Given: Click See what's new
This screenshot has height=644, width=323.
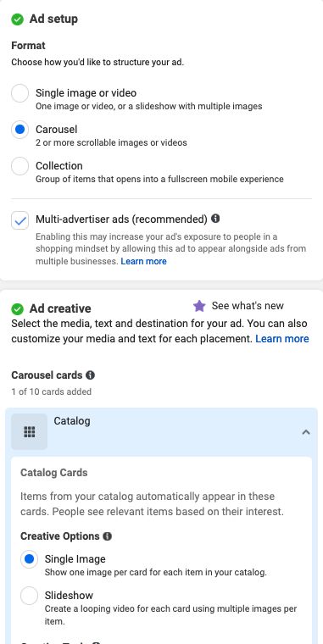Looking at the screenshot, I should [248, 306].
